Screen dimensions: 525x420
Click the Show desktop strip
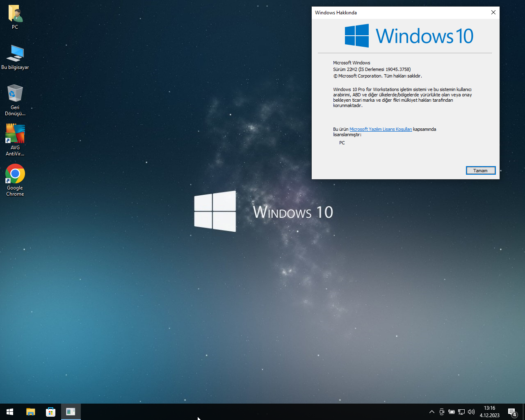524,412
